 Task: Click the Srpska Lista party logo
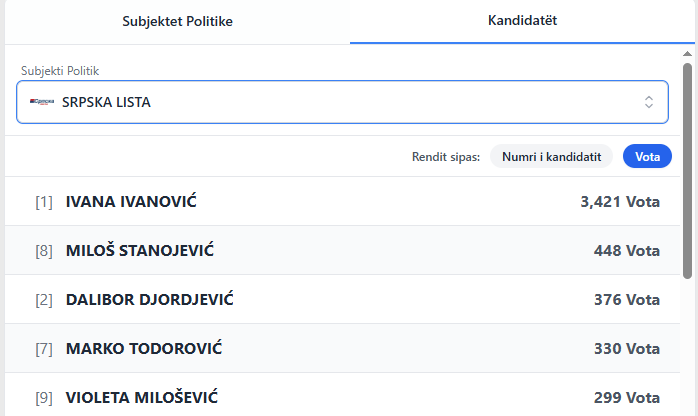[x=41, y=102]
